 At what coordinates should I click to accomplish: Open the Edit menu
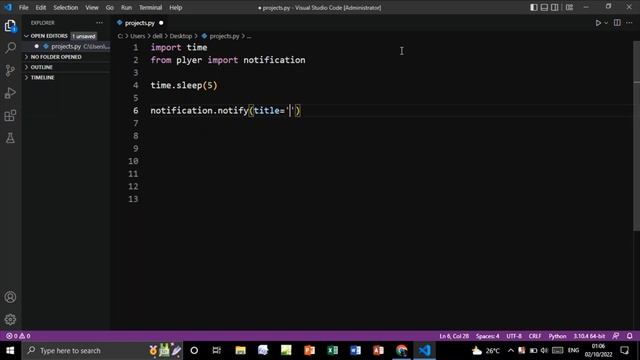coord(41,7)
